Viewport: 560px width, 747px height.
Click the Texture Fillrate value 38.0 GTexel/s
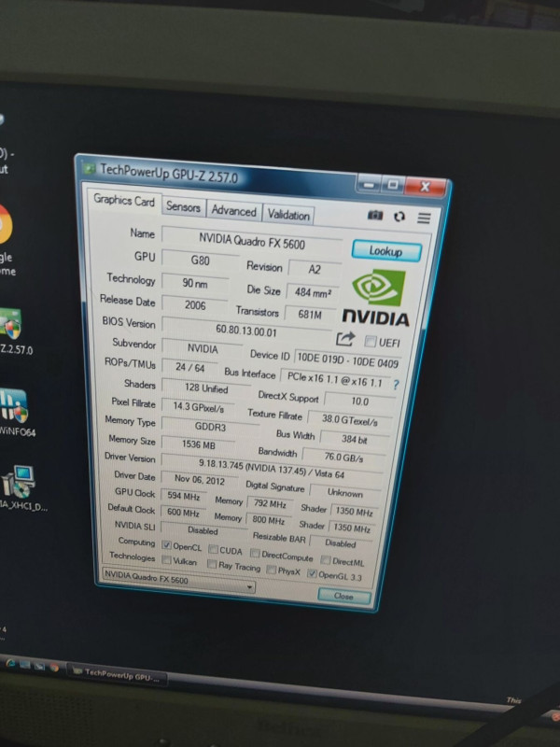tap(349, 420)
